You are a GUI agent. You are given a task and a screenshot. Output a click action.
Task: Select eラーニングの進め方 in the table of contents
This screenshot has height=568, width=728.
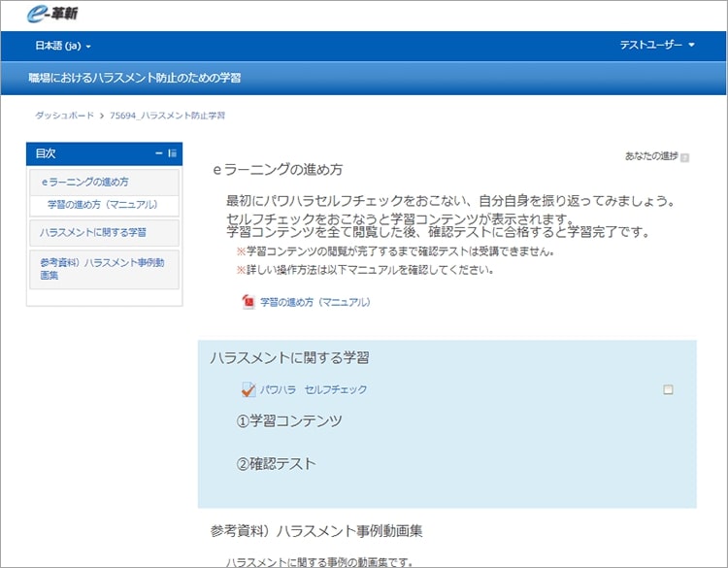point(85,182)
